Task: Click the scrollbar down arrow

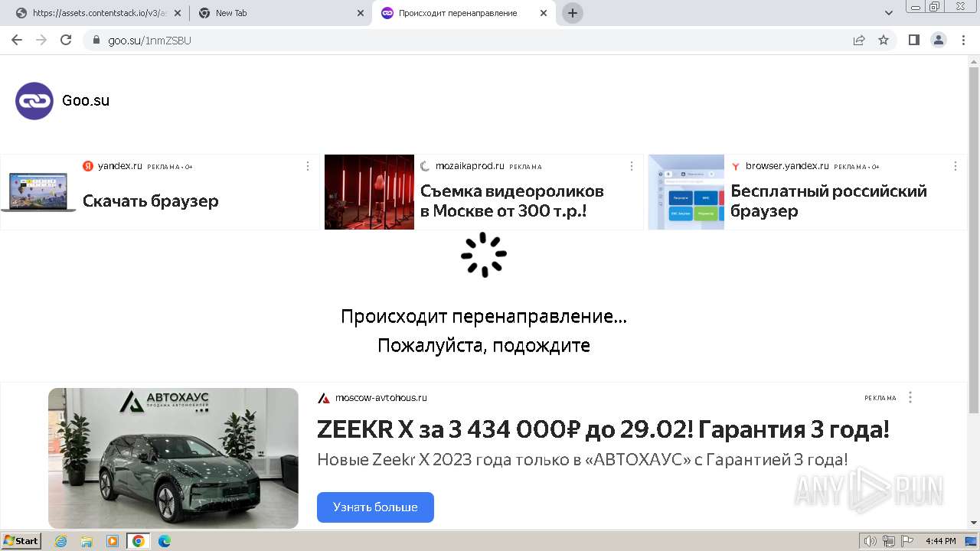Action: coord(974,523)
